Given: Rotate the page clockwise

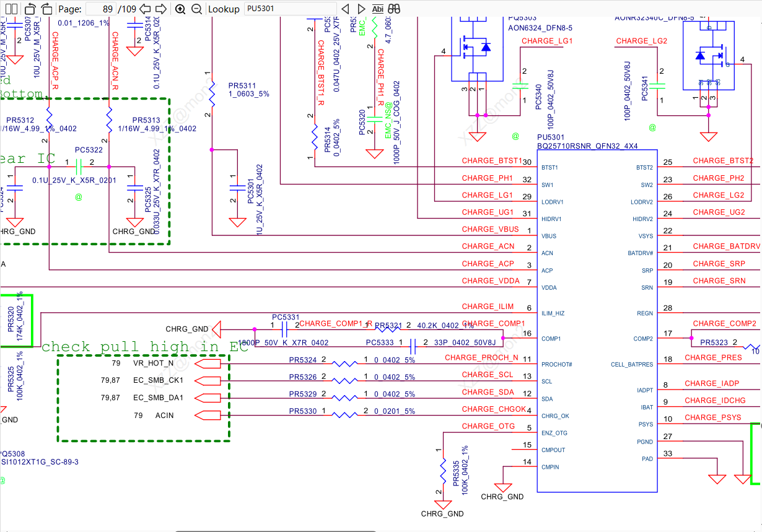Looking at the screenshot, I should tap(46, 9).
